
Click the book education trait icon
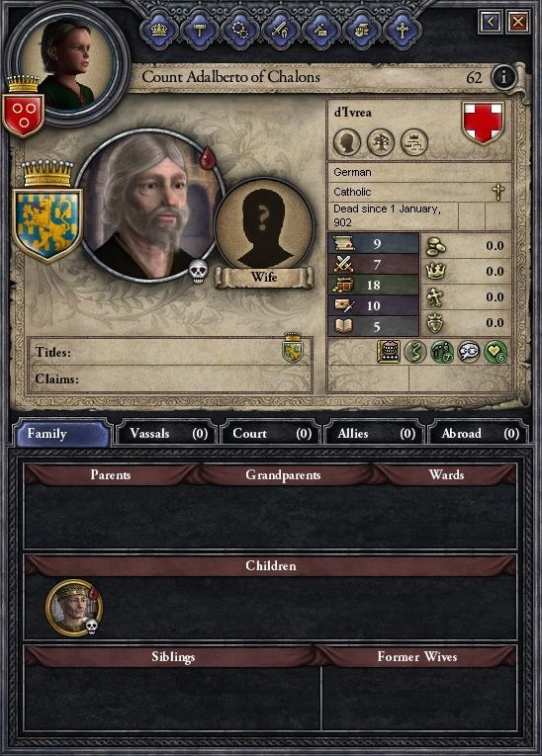tap(389, 352)
